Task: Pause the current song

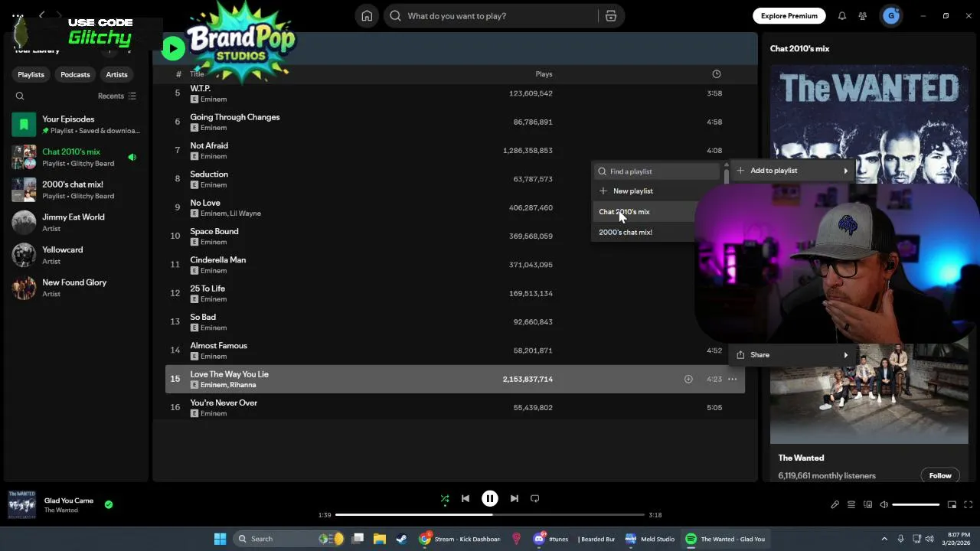Action: click(490, 498)
